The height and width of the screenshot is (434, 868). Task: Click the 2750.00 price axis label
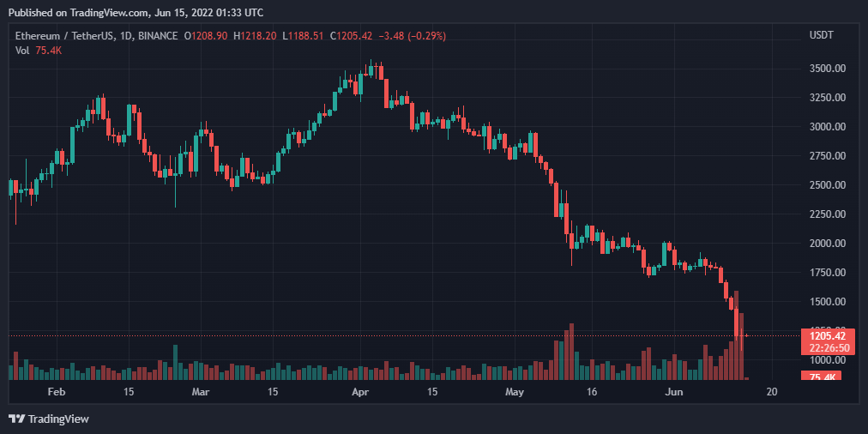[x=827, y=156]
